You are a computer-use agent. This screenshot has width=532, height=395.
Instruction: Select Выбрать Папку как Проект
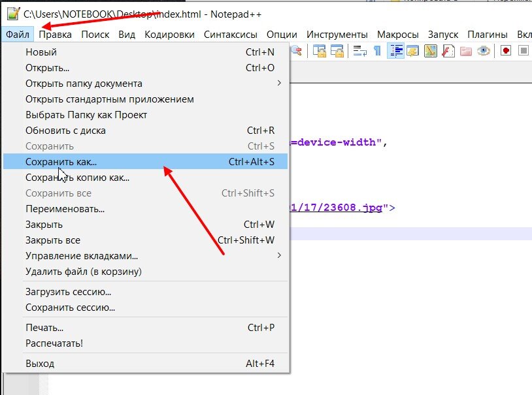145,115
